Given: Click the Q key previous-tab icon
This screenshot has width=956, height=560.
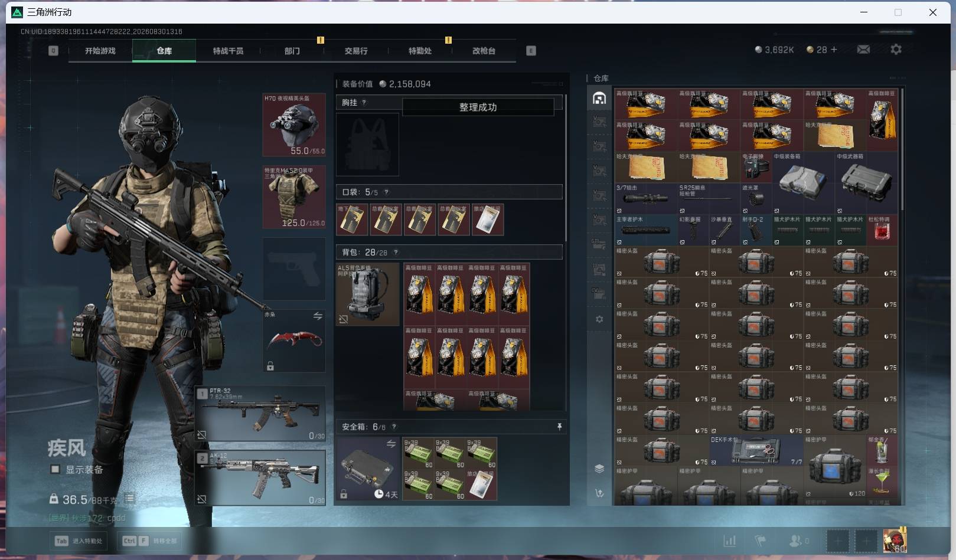Looking at the screenshot, I should 53,51.
